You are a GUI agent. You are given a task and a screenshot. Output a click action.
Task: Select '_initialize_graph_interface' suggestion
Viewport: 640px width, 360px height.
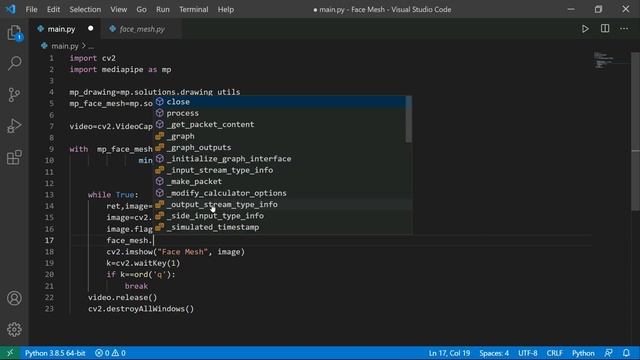click(x=280, y=159)
